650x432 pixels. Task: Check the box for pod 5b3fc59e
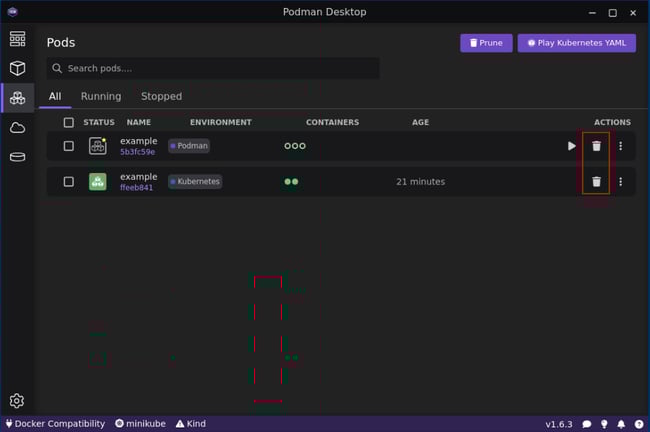69,146
